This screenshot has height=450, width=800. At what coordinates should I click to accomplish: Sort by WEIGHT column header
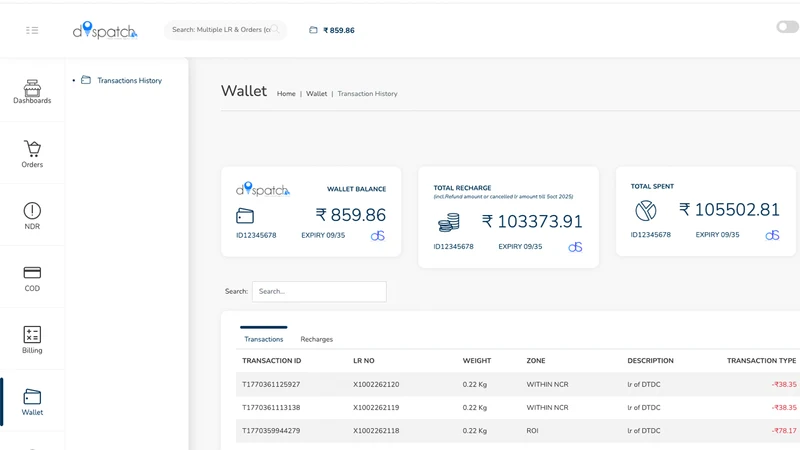477,361
